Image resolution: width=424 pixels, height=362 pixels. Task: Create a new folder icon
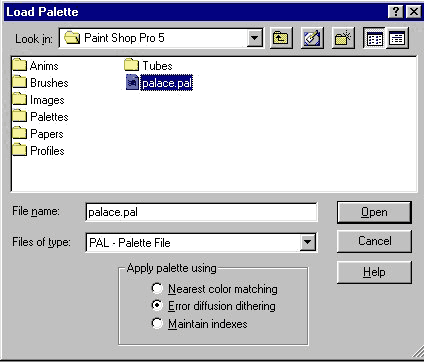tap(343, 38)
